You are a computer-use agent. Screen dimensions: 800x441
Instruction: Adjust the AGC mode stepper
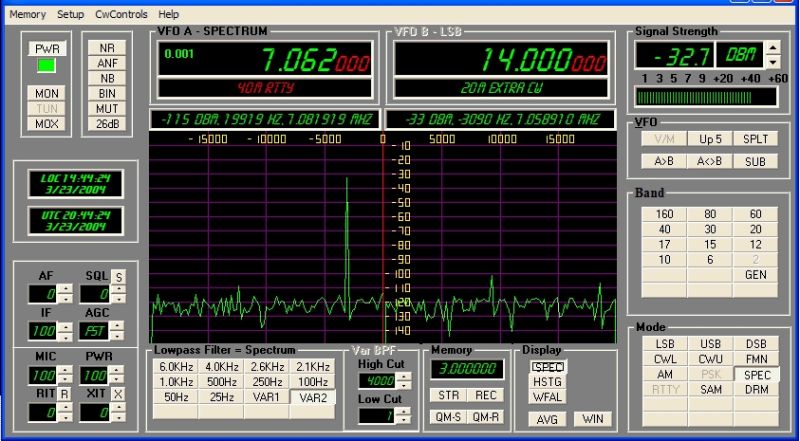[117, 331]
